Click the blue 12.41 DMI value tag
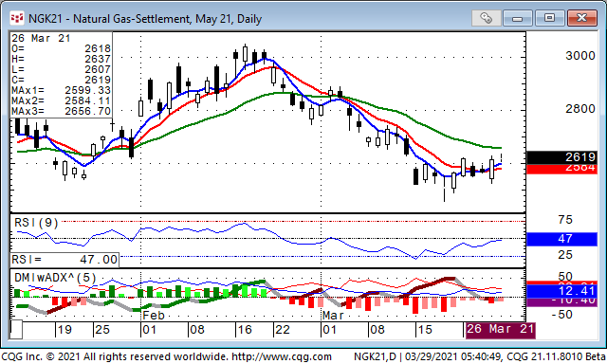Image resolution: width=607 pixels, height=364 pixels. 561,291
